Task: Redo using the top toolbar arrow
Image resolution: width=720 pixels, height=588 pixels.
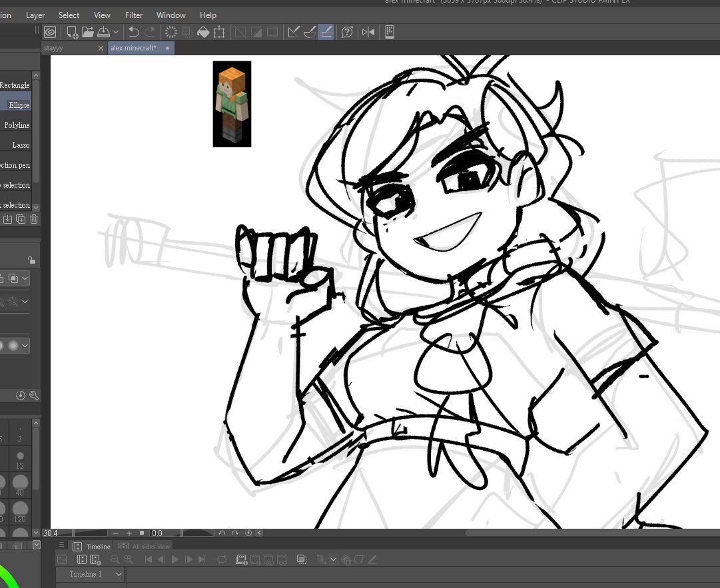Action: [150, 32]
